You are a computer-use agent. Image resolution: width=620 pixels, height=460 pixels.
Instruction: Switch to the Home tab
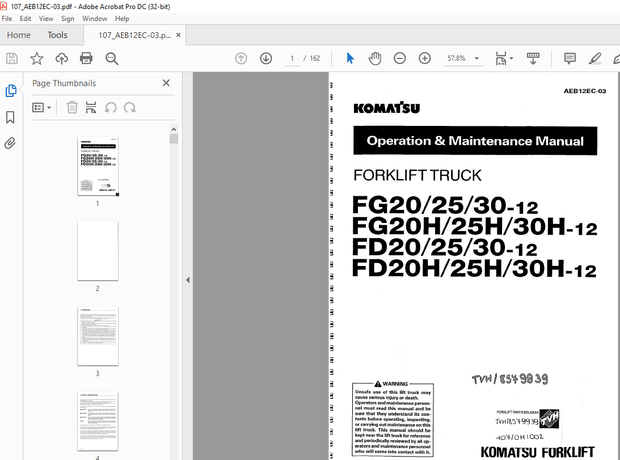click(19, 35)
